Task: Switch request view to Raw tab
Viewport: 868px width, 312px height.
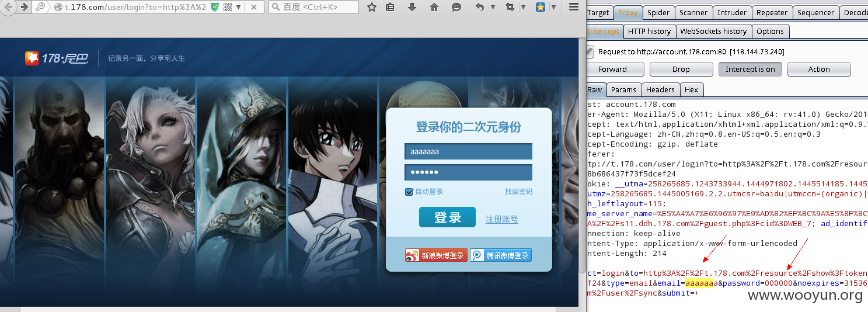Action: click(x=595, y=89)
